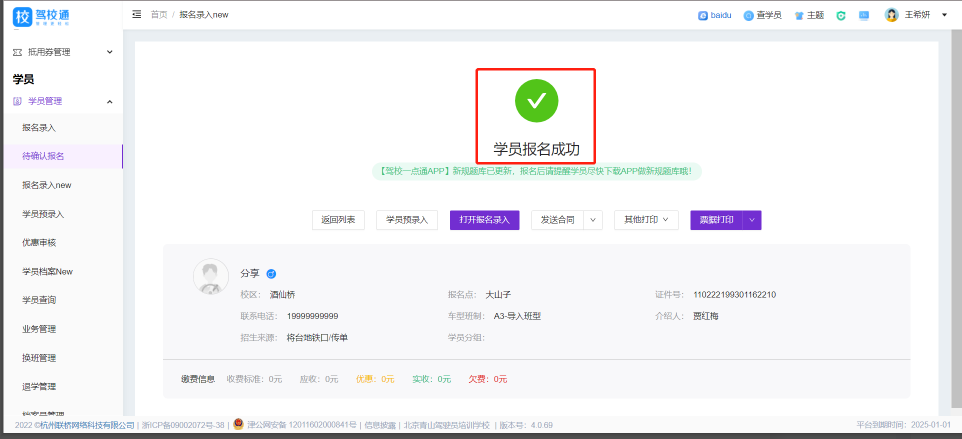Click the 欠费: 0元 amount
The height and width of the screenshot is (439, 962).
(488, 379)
